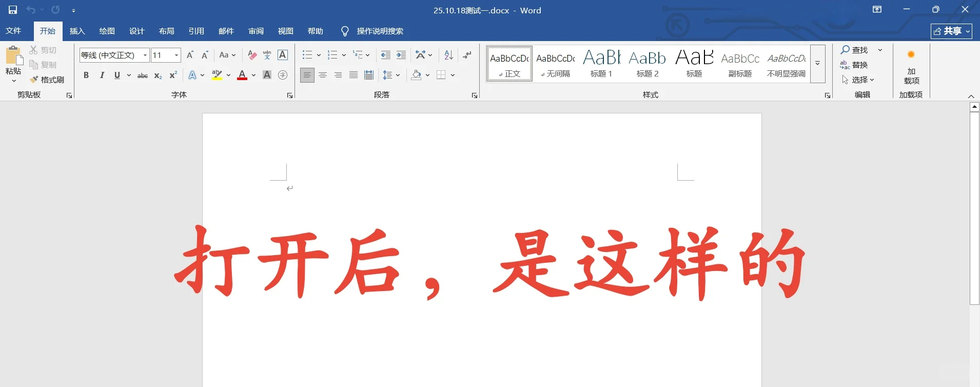
Task: Open the phonetic guide (拼音) tool
Action: click(267, 55)
